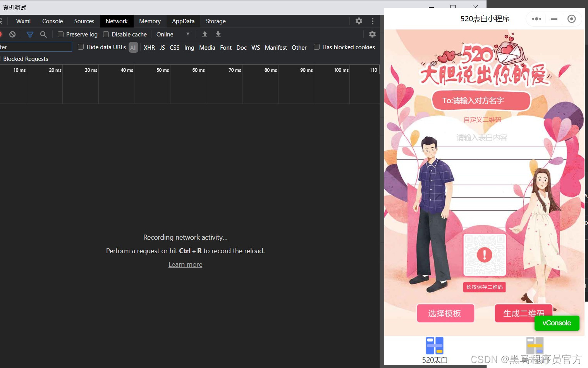Screen dimensions: 588x368
Task: Filter requests by JS
Action: [162, 48]
